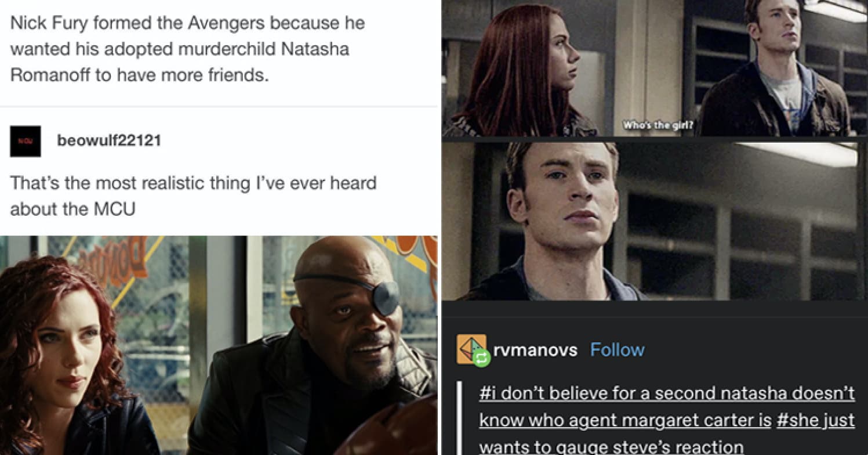Follow rvmanovs with the Follow button
This screenshot has width=868, height=455.
point(617,349)
